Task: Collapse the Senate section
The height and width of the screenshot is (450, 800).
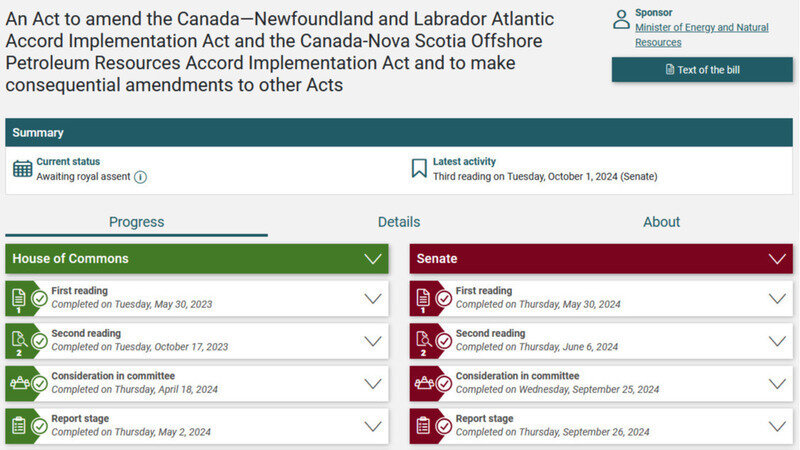Action: point(777,259)
